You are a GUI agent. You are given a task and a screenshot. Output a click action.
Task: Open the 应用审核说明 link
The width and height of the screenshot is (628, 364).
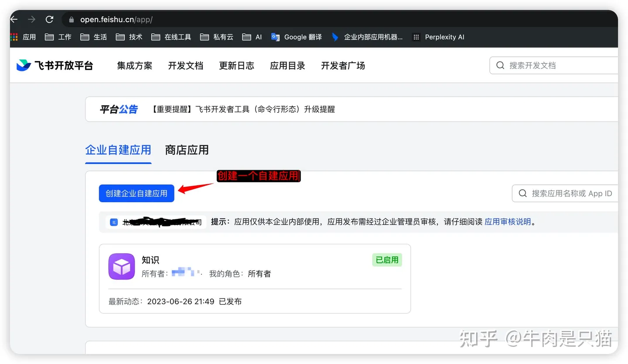pos(508,222)
